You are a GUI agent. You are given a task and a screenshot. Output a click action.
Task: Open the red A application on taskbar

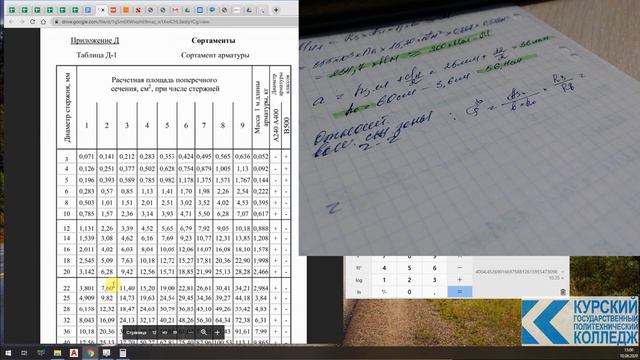73,353
